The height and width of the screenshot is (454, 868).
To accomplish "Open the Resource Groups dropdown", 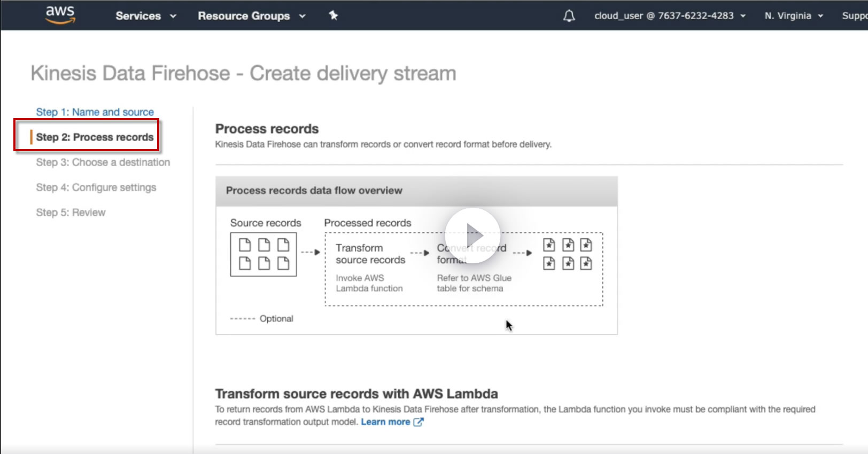I will pos(251,16).
